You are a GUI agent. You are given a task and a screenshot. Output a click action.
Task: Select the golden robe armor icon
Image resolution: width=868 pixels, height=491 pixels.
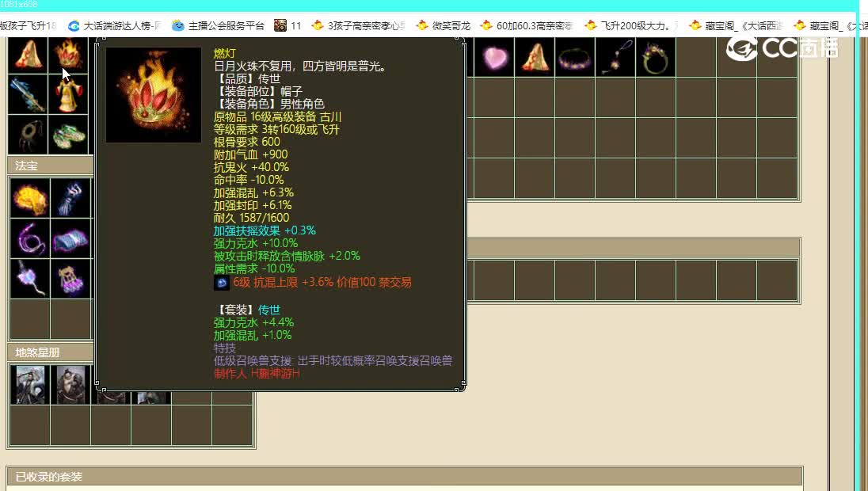click(69, 94)
